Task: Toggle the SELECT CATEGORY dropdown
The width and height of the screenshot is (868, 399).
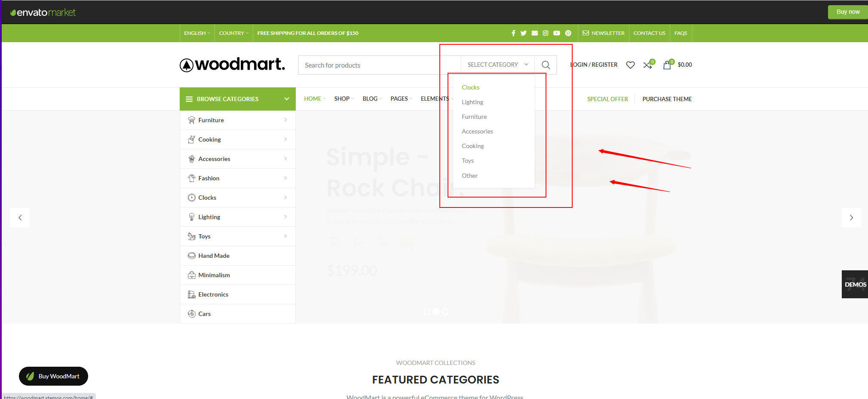Action: [498, 65]
